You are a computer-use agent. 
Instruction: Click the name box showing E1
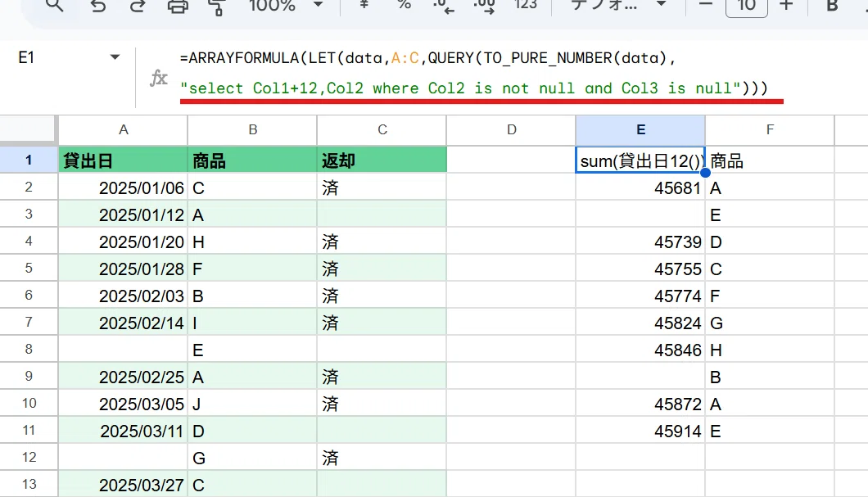[x=26, y=57]
